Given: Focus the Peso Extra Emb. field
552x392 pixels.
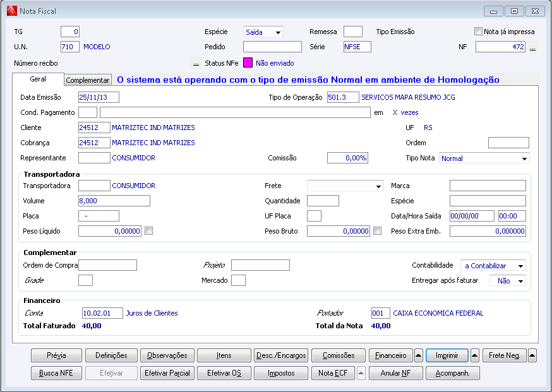Looking at the screenshot, I should [x=488, y=231].
